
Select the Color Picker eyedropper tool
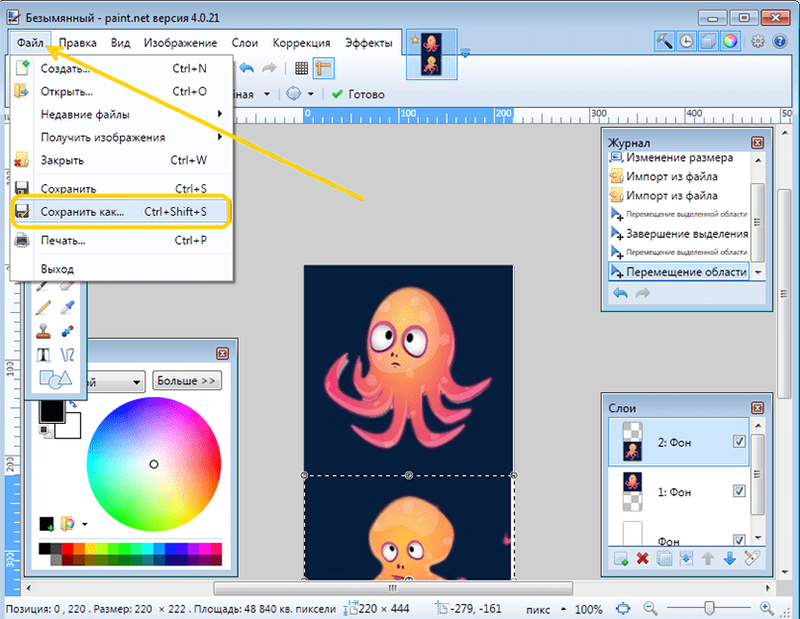[x=67, y=307]
